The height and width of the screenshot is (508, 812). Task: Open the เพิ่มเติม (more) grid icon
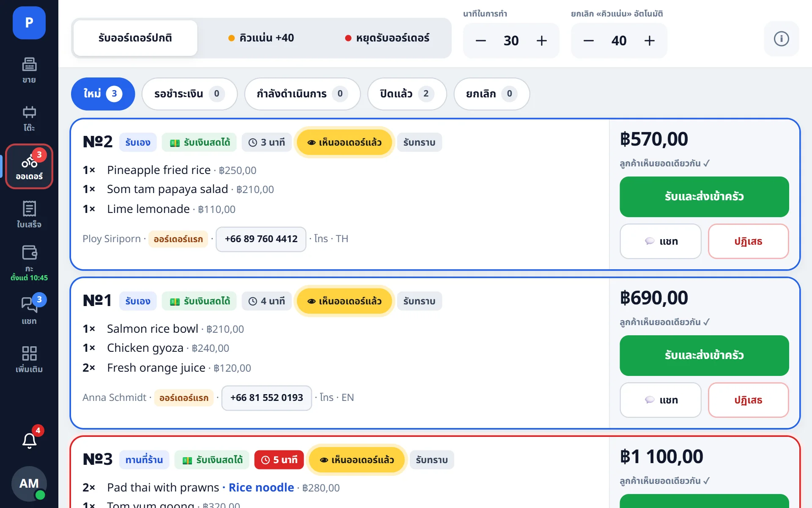coord(29,359)
